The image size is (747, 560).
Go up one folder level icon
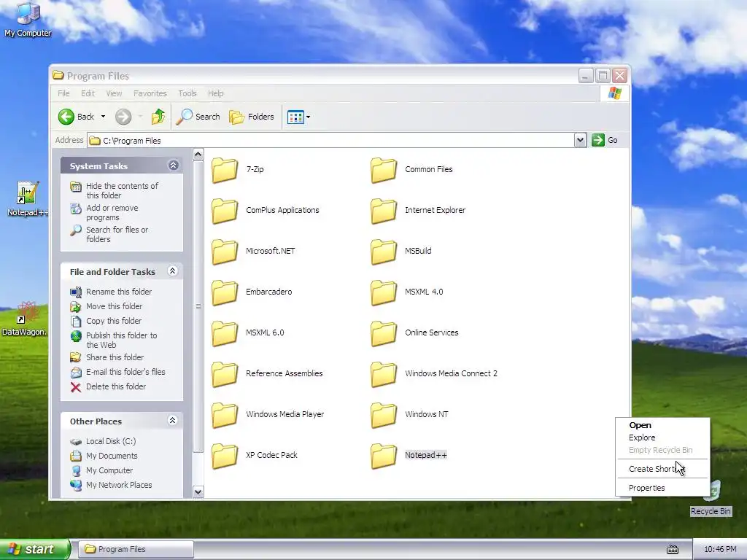coord(158,117)
